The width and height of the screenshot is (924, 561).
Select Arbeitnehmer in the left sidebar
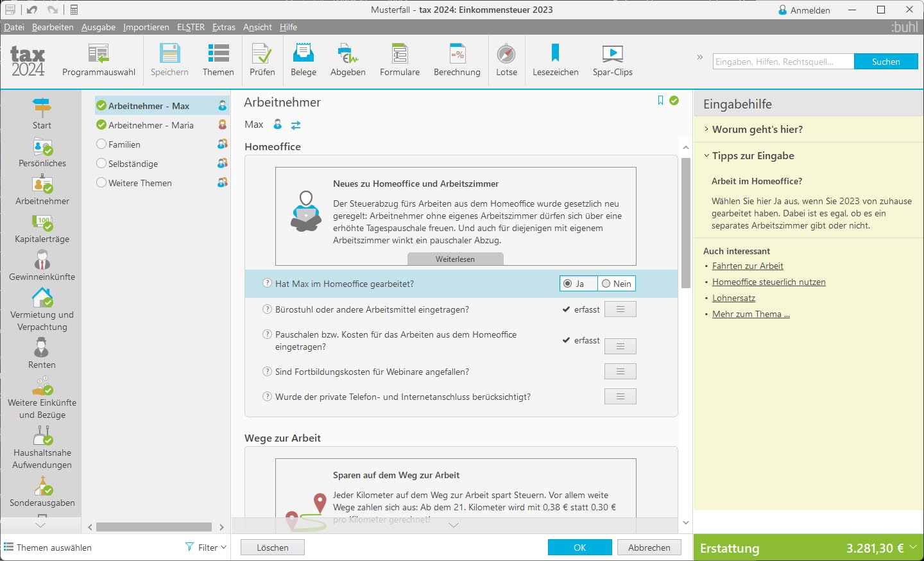42,191
